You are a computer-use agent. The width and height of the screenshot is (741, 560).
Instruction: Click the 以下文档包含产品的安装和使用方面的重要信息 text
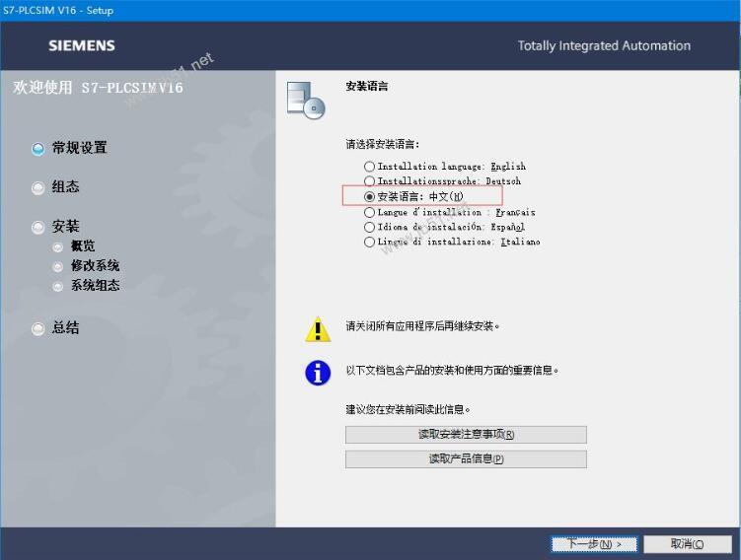[x=452, y=370]
